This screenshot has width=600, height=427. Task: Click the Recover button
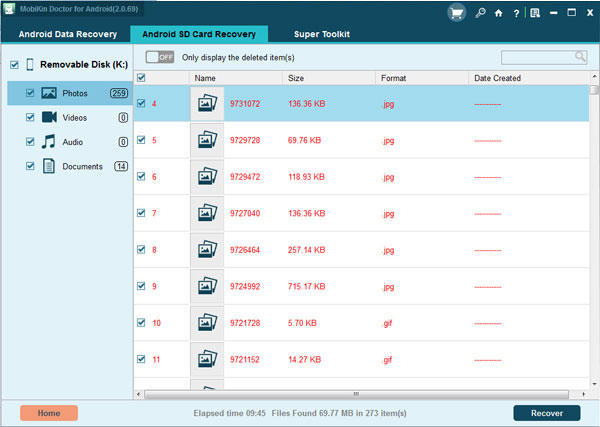[547, 413]
